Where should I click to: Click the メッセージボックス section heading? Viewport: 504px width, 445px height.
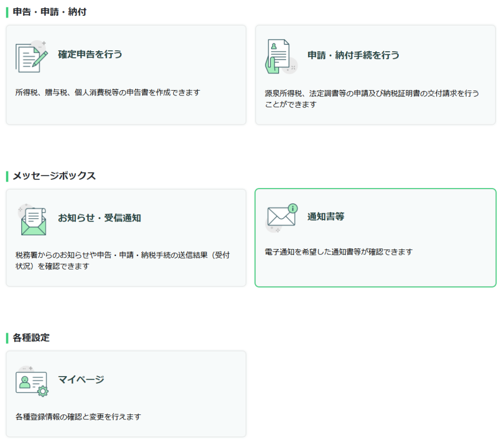click(x=54, y=176)
